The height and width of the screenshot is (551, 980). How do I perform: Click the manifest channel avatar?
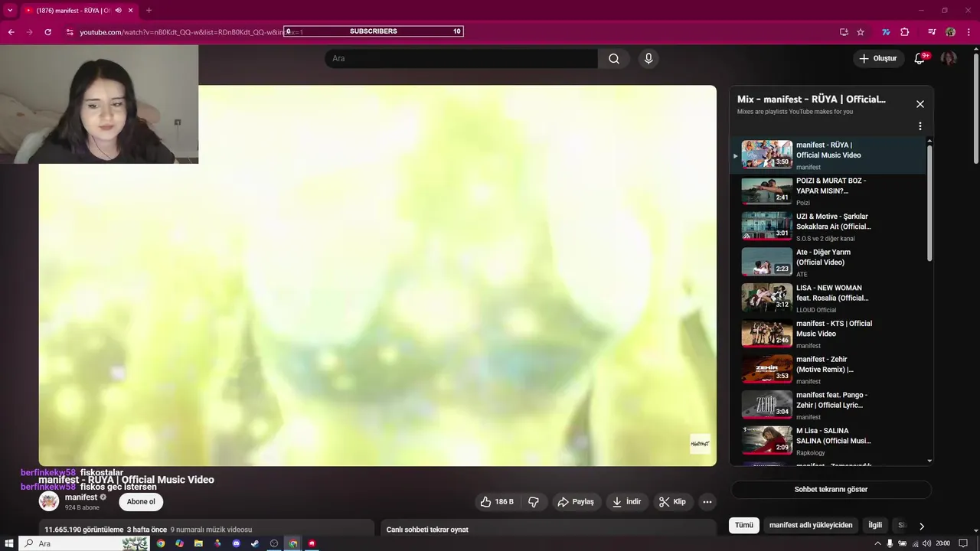point(49,502)
